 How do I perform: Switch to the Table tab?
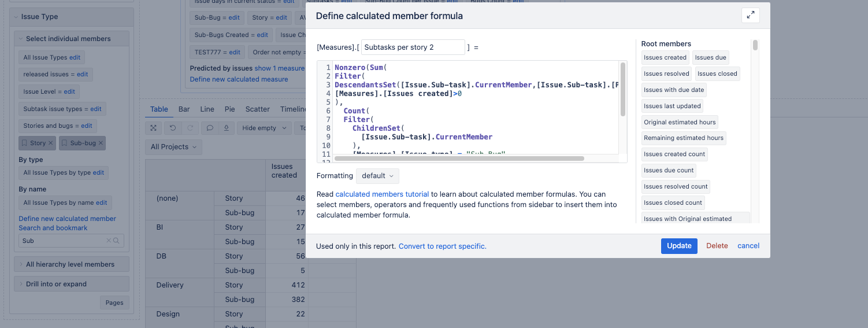point(159,109)
